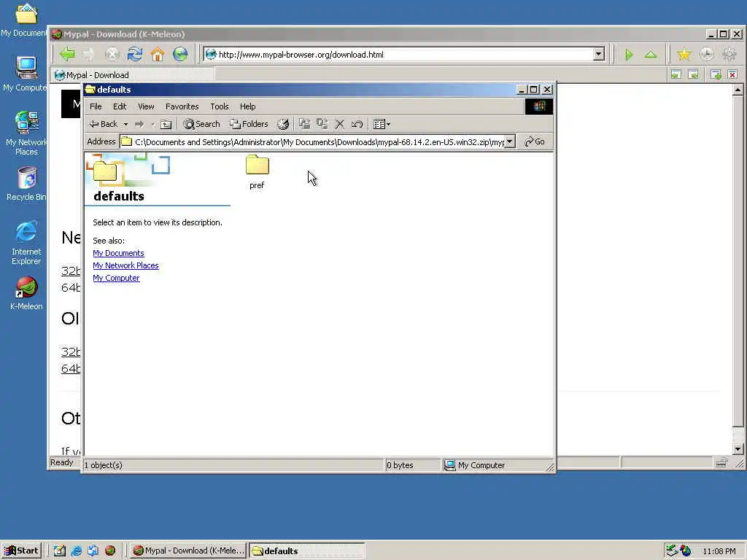The image size is (747, 560).
Task: Open the Search pane in the defaults window
Action: click(202, 124)
